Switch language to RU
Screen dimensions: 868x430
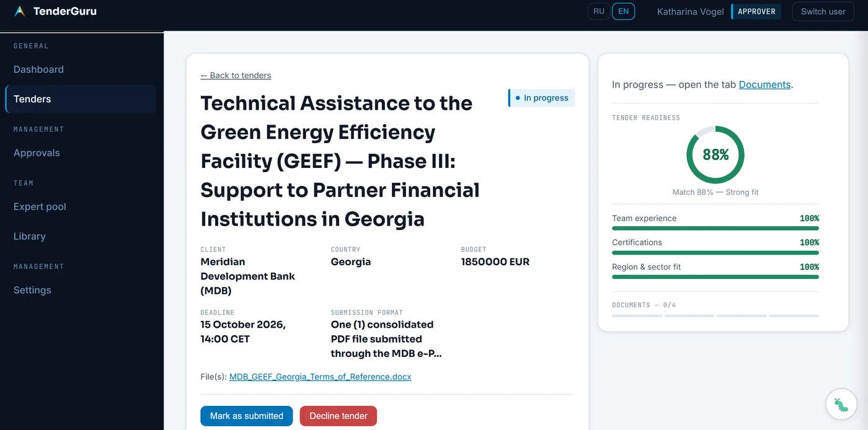click(599, 11)
